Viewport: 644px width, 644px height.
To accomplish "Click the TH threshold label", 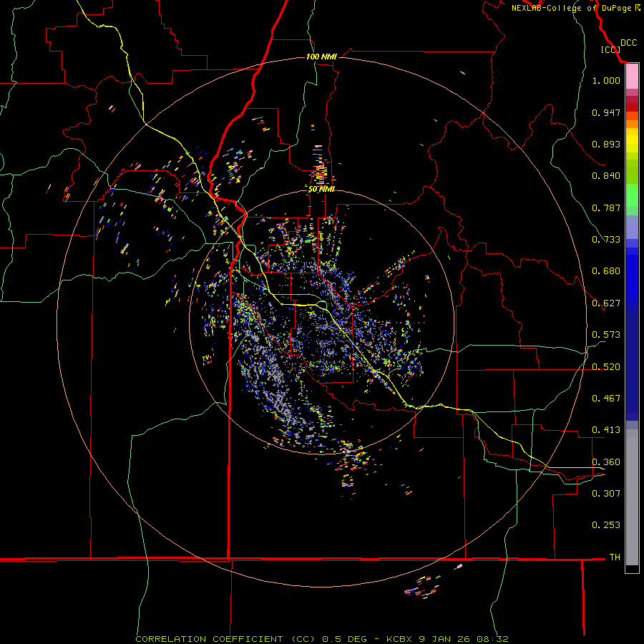I will (x=615, y=557).
